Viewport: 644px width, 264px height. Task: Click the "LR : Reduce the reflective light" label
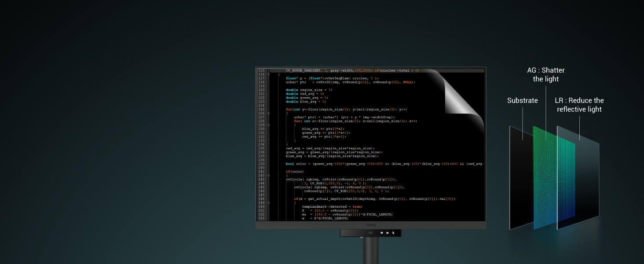pos(579,105)
